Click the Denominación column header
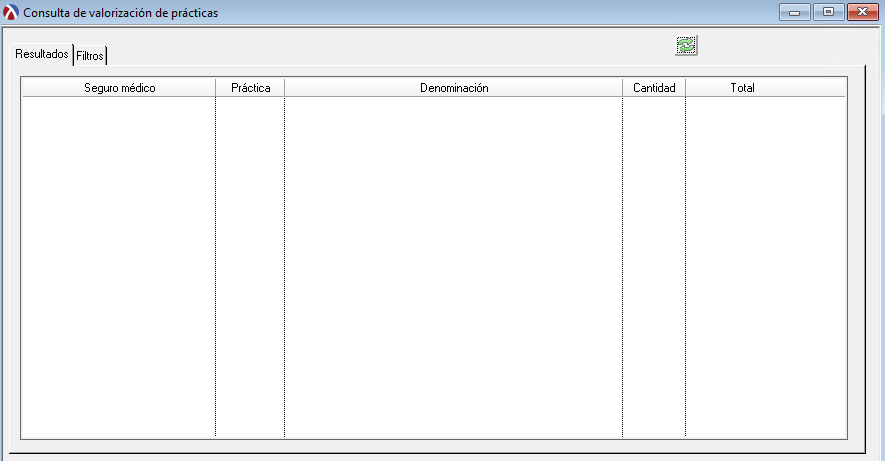This screenshot has height=461, width=885. point(453,88)
